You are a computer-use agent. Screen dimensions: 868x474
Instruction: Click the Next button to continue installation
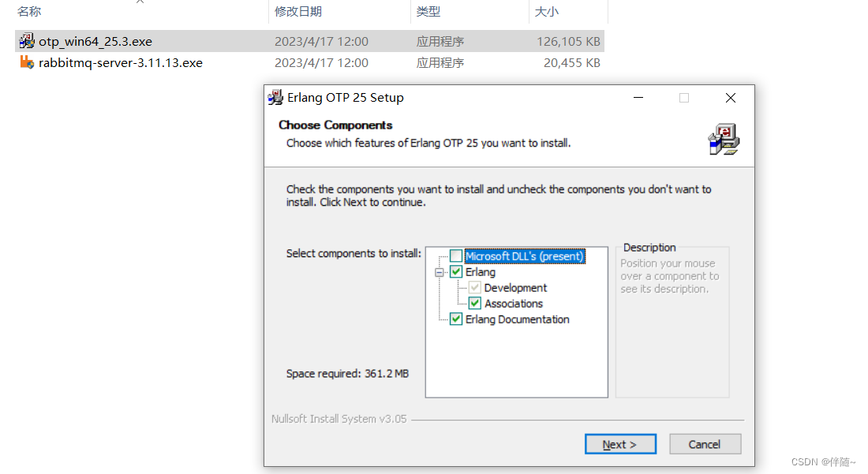coord(620,443)
